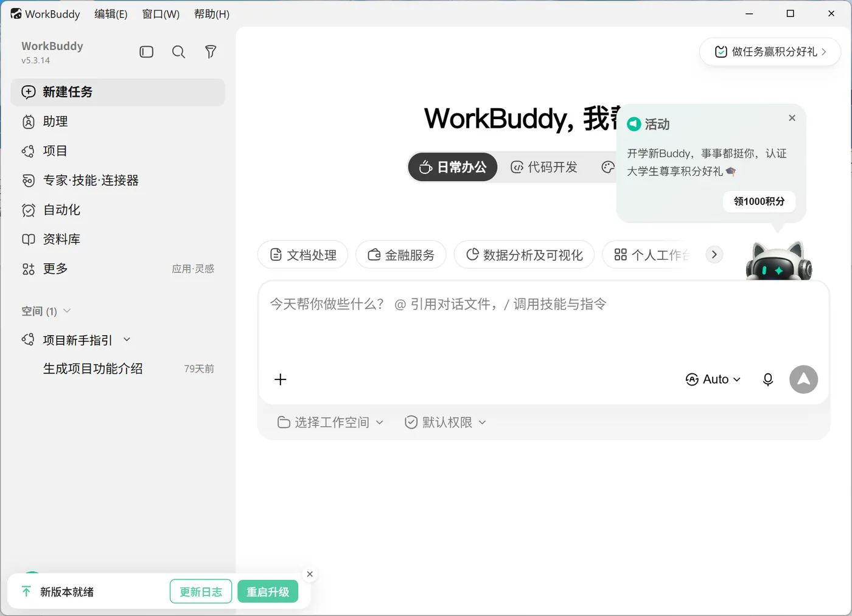The height and width of the screenshot is (616, 852).
Task: Open search with magnifier icon
Action: [178, 52]
